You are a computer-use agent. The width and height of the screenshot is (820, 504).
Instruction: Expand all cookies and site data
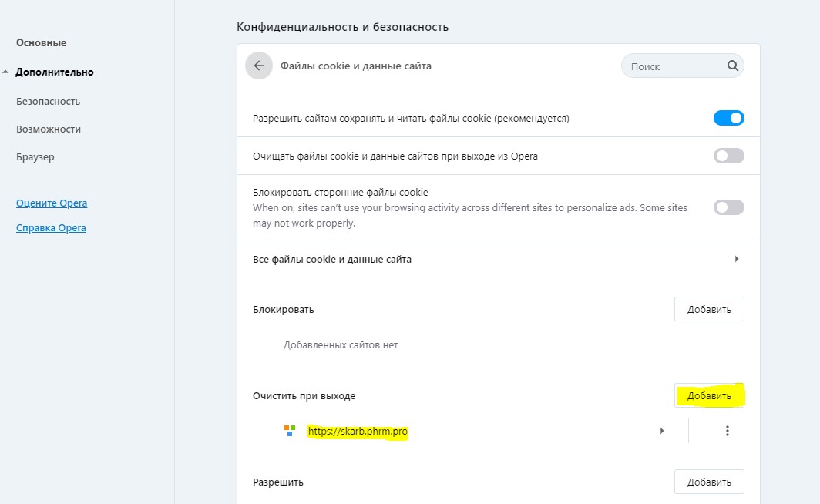click(737, 260)
